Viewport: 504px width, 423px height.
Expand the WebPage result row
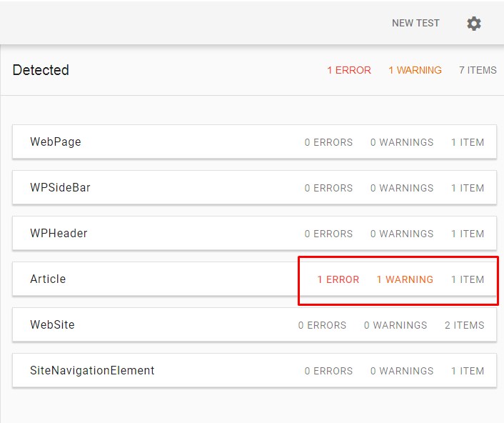[254, 142]
